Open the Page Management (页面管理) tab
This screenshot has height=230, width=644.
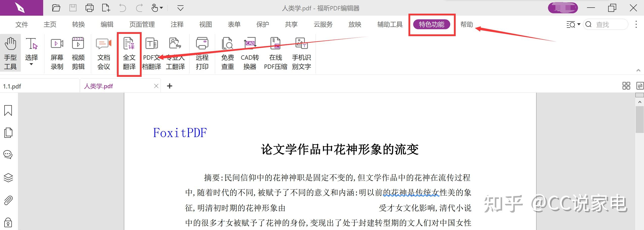[x=142, y=25]
